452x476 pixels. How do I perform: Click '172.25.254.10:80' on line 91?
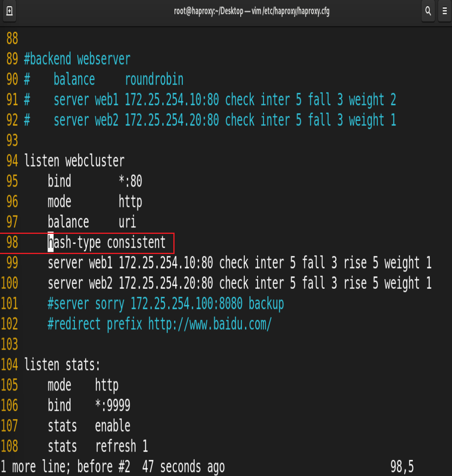tap(172, 100)
